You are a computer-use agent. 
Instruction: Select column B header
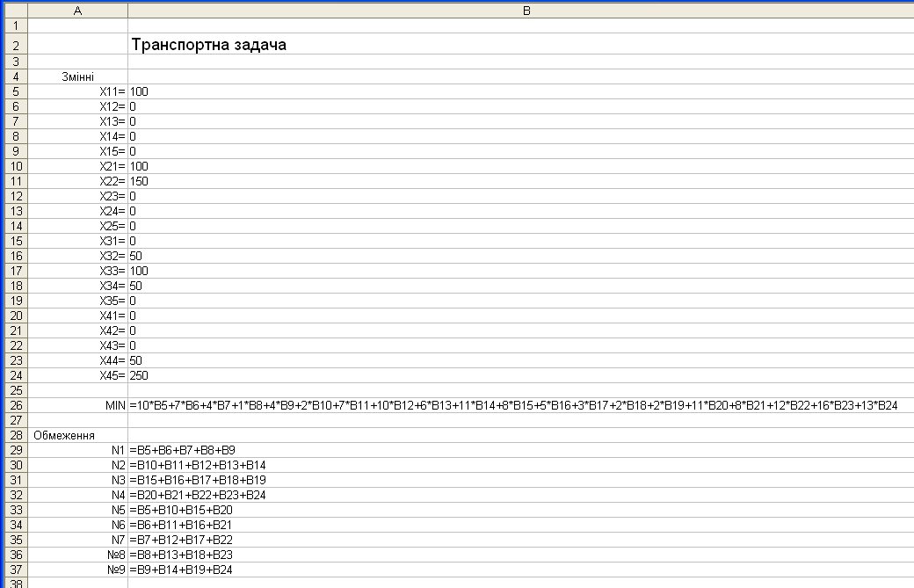(x=520, y=11)
